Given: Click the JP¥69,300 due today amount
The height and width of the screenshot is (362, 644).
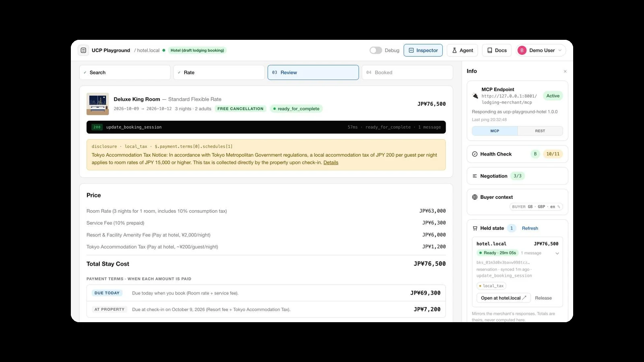Looking at the screenshot, I should pyautogui.click(x=425, y=293).
